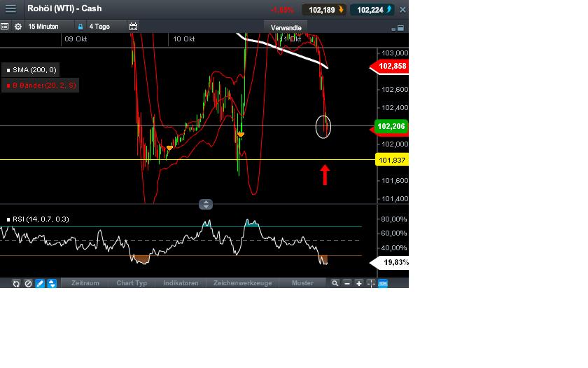
Task: Open the hamburger main menu
Action: (10, 8)
